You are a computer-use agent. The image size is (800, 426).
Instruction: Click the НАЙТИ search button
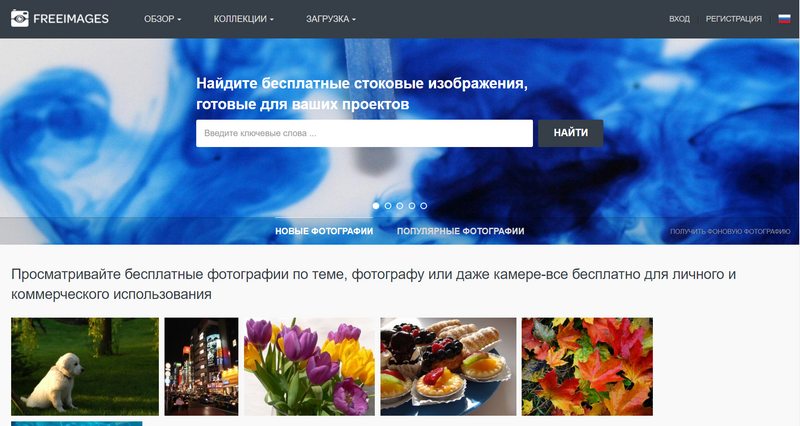[570, 133]
